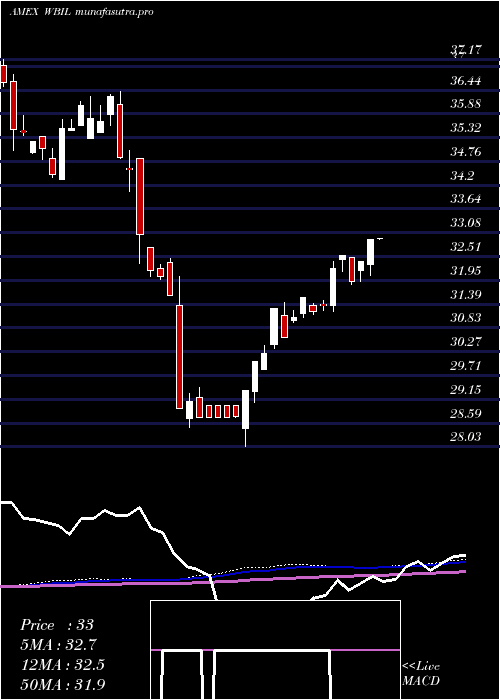The width and height of the screenshot is (500, 700).
Task: Click the 31.95 price axis label
Action: tap(466, 271)
